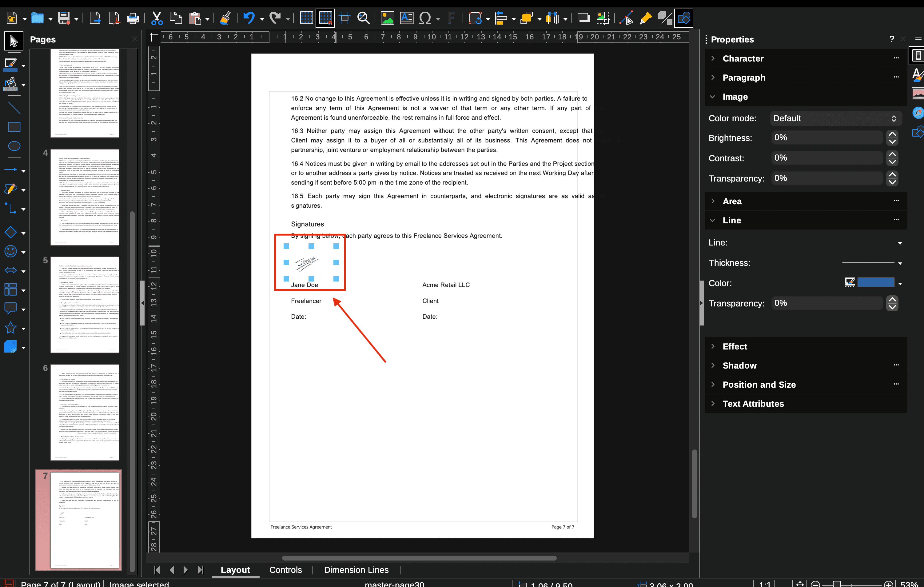Expand the Paragraph section
The height and width of the screenshot is (587, 924).
713,78
